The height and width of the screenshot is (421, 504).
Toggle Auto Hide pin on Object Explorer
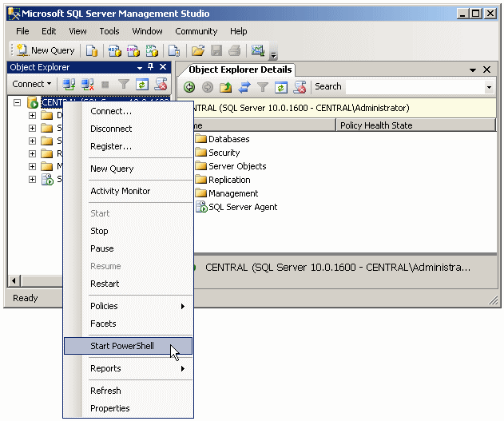(150, 67)
